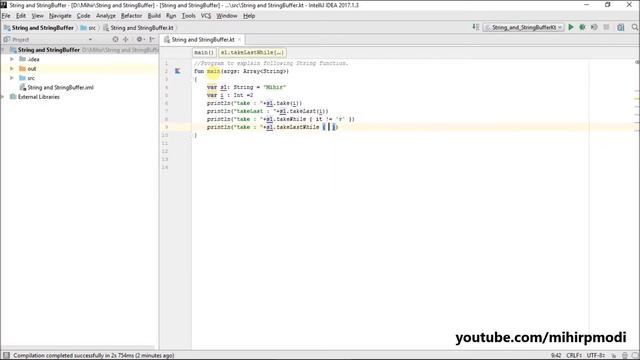Viewport: 640px width, 360px height.
Task: Open Project panel settings gear
Action: (140, 39)
